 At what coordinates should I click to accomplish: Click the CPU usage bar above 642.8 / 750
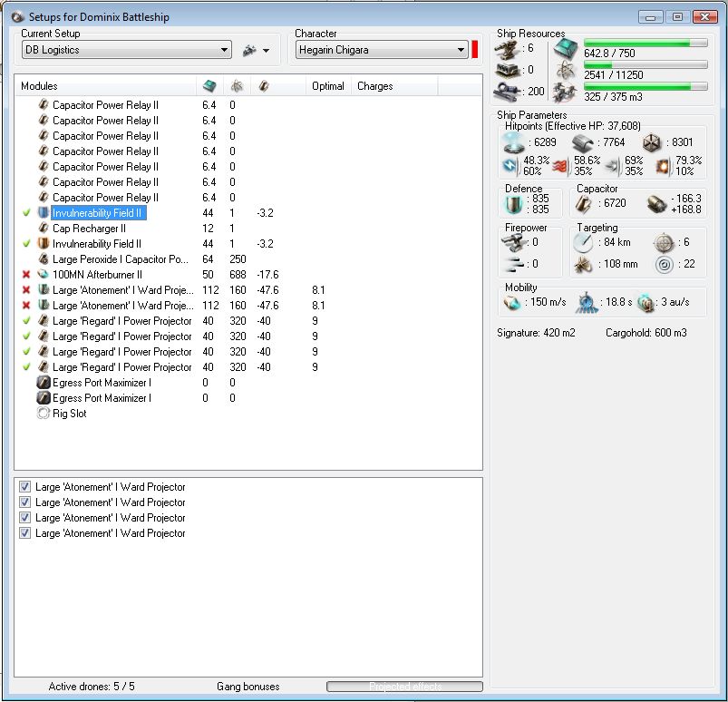point(645,43)
